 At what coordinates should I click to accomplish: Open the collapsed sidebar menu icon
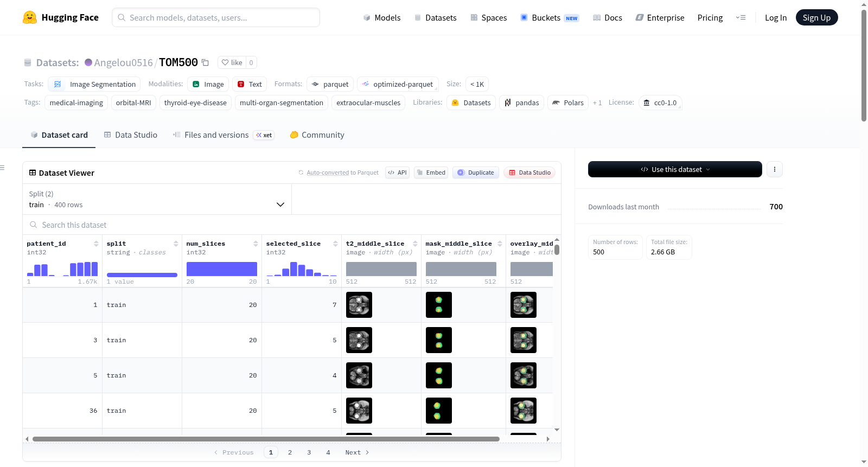[2, 168]
